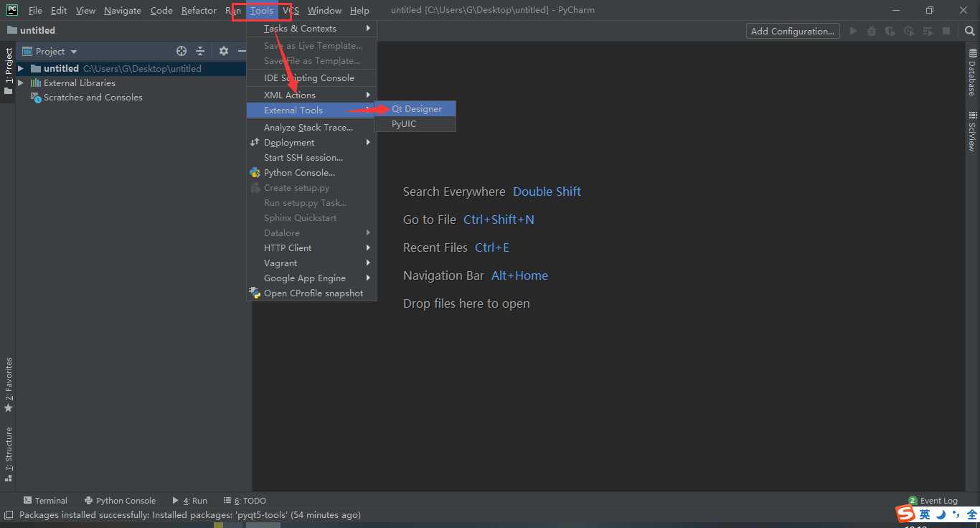Click the Deployment arrows icon

tap(255, 143)
